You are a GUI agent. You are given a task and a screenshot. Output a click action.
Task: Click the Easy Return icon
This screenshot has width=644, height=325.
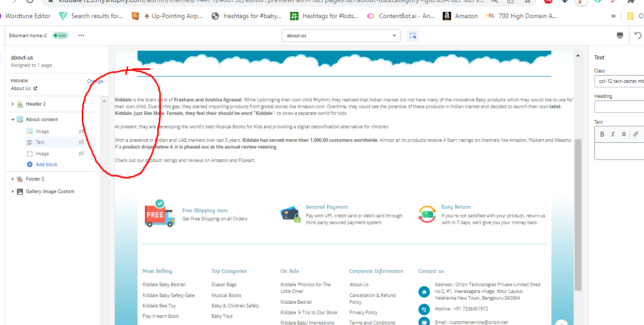point(427,214)
